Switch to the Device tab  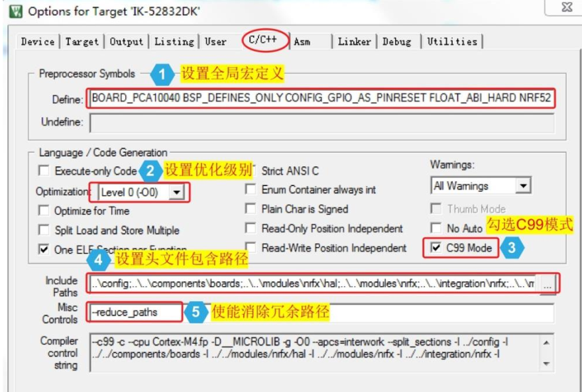[38, 42]
